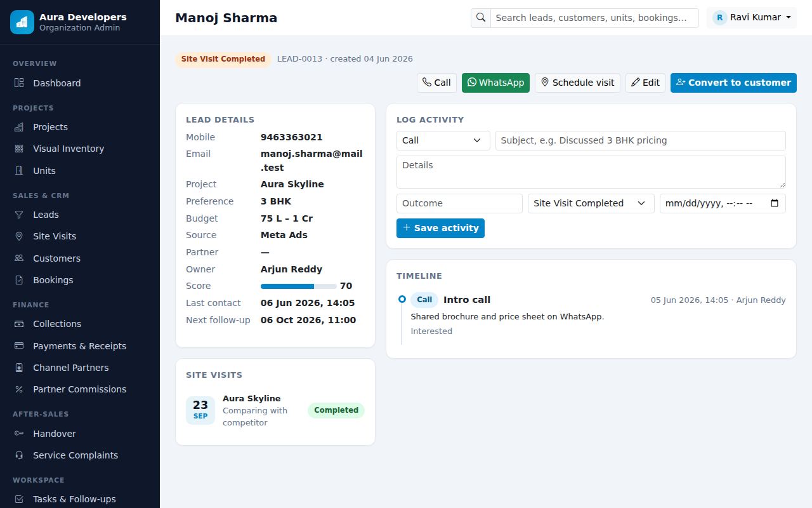The image size is (812, 508).
Task: Click the Intro call timeline marker
Action: point(402,299)
